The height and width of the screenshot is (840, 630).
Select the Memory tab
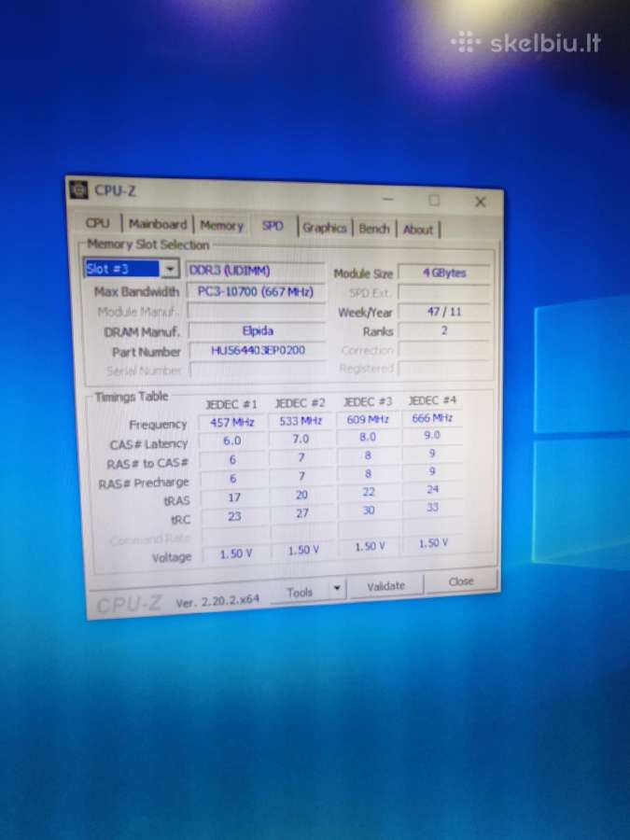point(221,226)
